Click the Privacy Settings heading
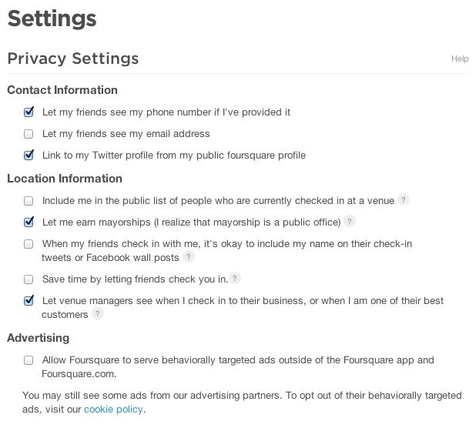This screenshot has width=476, height=448. (x=72, y=59)
